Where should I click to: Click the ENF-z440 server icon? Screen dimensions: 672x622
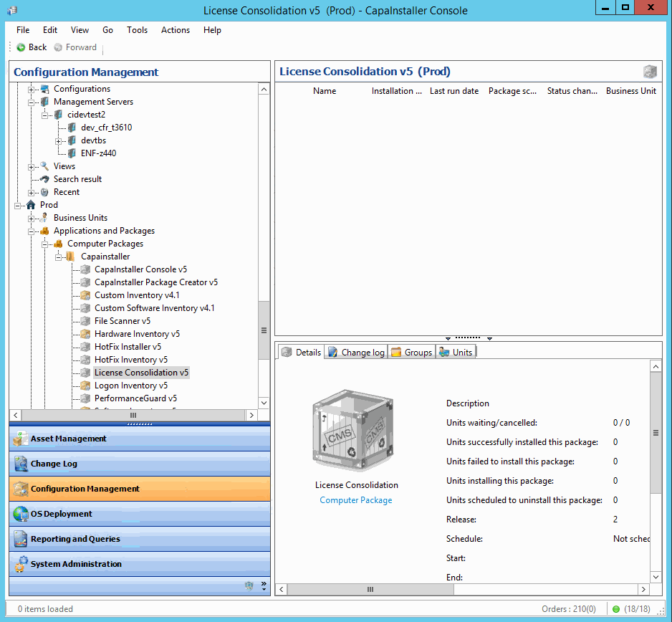pos(72,153)
